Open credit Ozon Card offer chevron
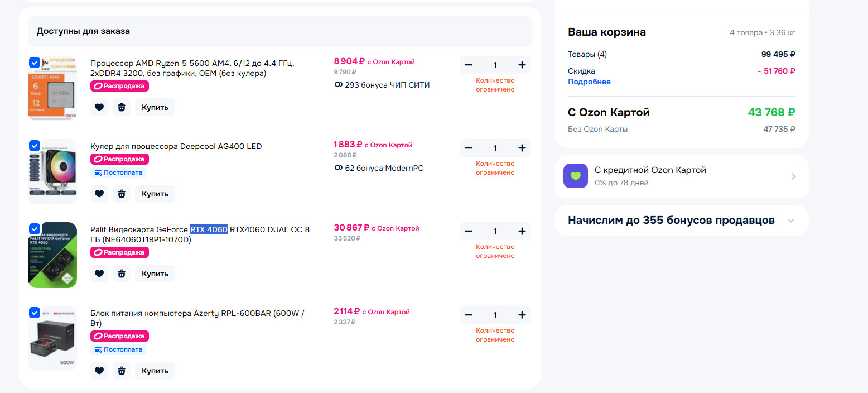This screenshot has width=868, height=393. [794, 176]
